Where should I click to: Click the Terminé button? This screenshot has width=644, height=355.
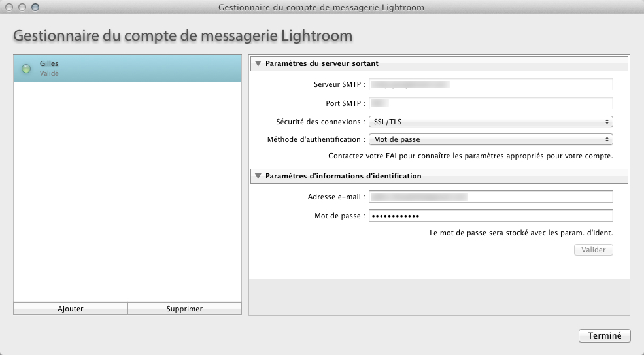click(x=605, y=335)
